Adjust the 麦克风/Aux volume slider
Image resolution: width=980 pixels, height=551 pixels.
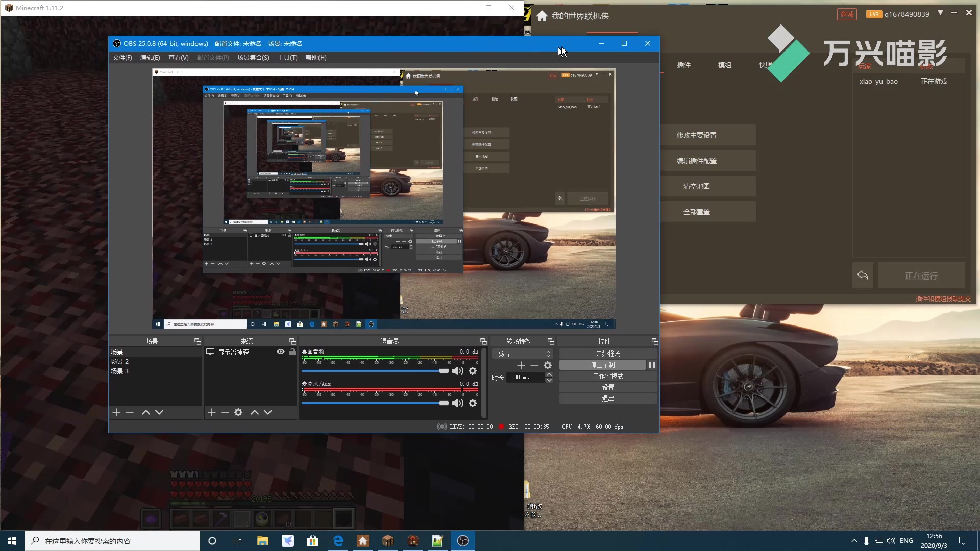375,403
